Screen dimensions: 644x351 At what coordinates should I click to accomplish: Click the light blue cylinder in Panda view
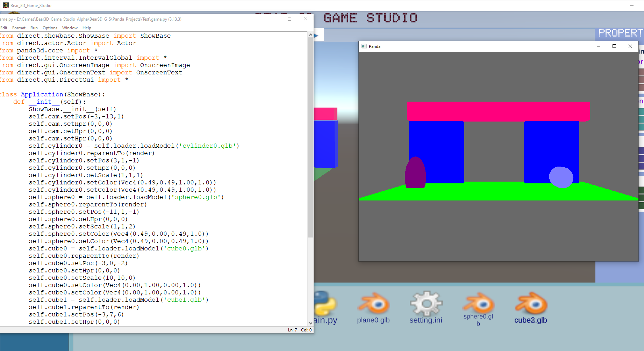tap(561, 177)
